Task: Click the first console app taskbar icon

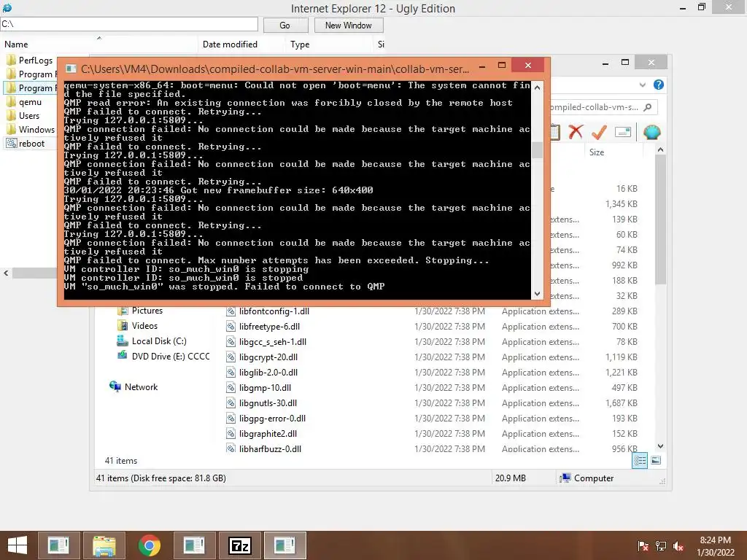Action: coord(58,545)
